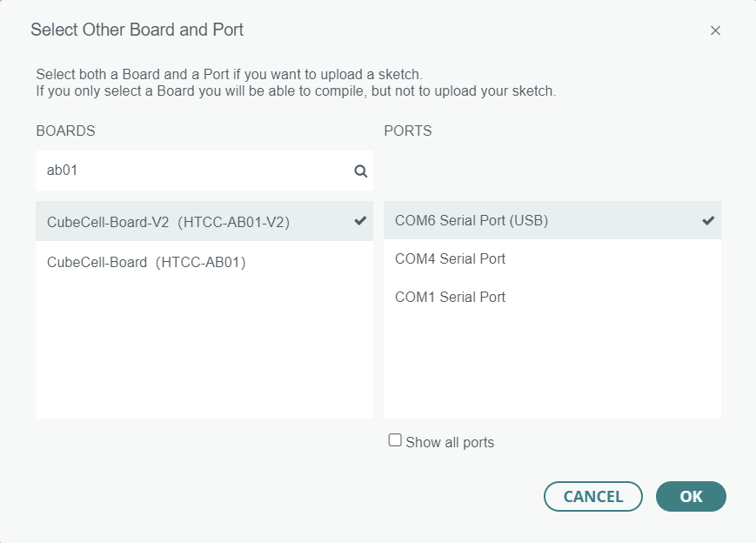Click blank area below COM1 Serial Port

coord(552,365)
